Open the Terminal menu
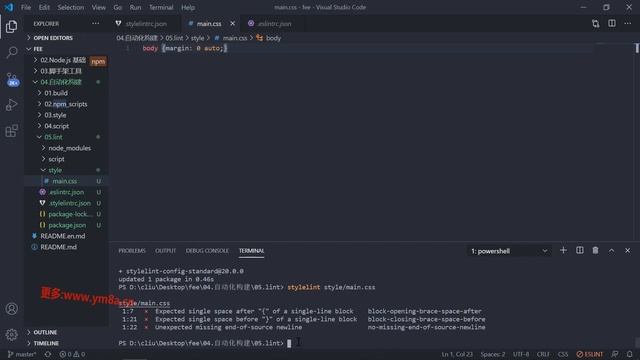 [161, 7]
